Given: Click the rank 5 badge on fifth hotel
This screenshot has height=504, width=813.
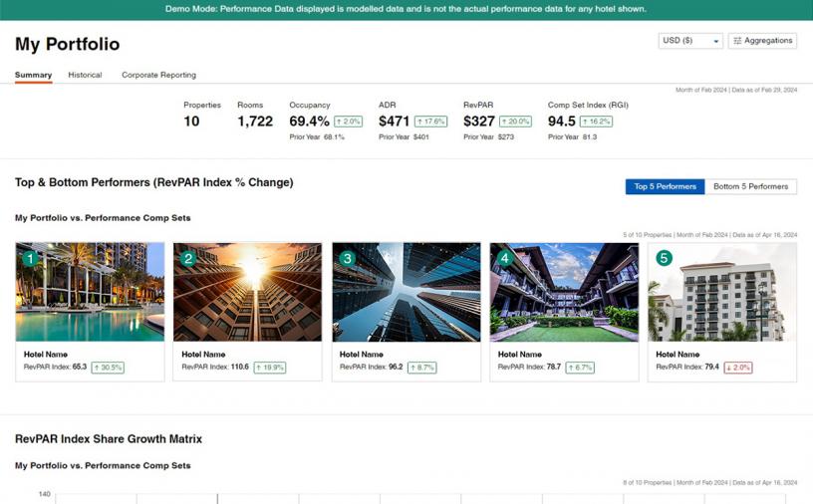Looking at the screenshot, I should coord(664,259).
